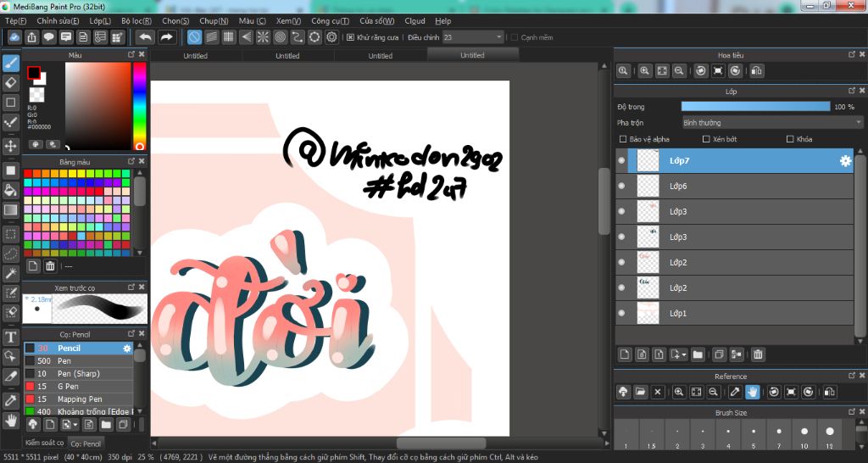The height and width of the screenshot is (463, 868).
Task: Click the transparent color swatch
Action: click(x=37, y=95)
